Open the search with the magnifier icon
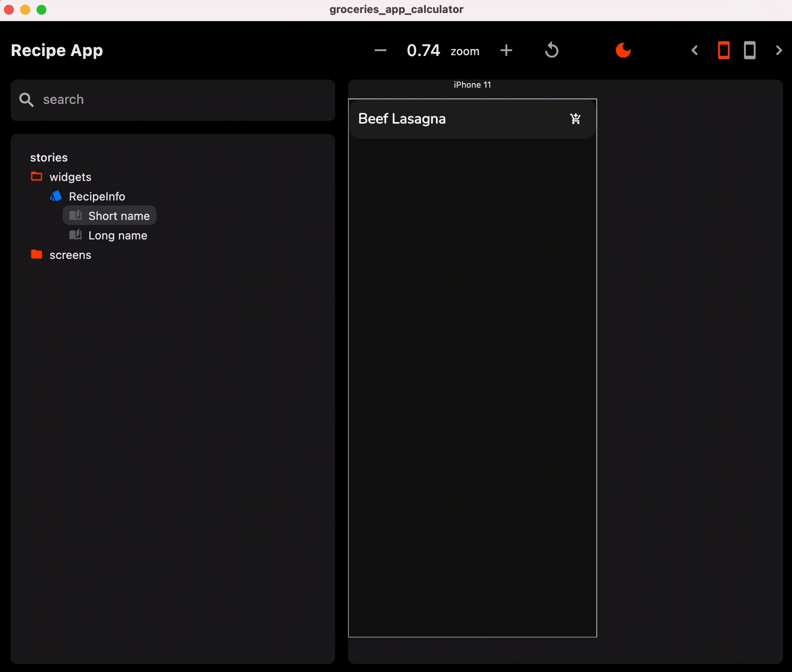 [x=26, y=99]
